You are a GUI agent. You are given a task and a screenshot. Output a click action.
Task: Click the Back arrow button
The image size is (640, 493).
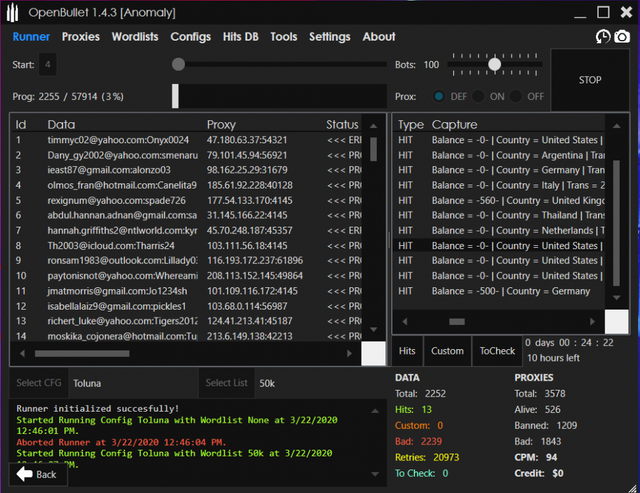point(36,474)
